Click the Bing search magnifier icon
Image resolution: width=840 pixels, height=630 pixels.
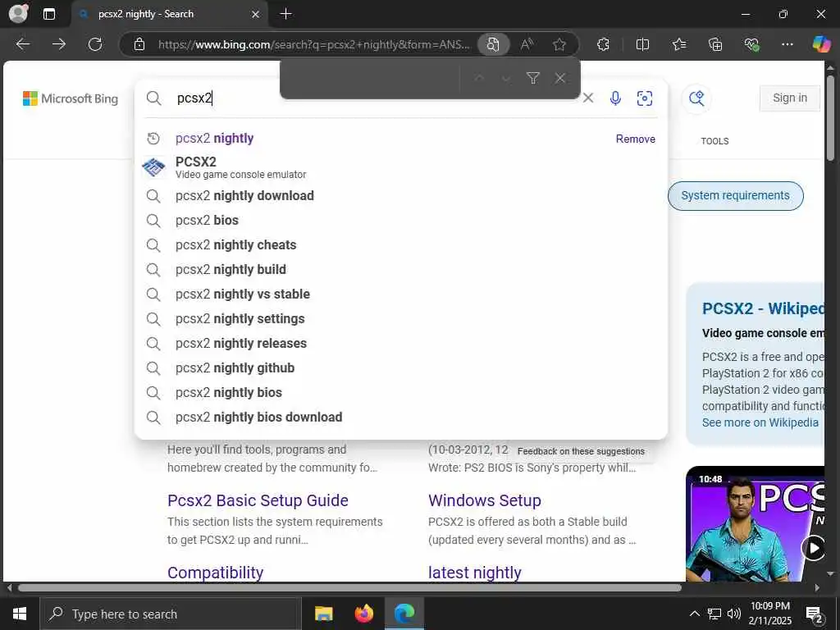point(153,98)
